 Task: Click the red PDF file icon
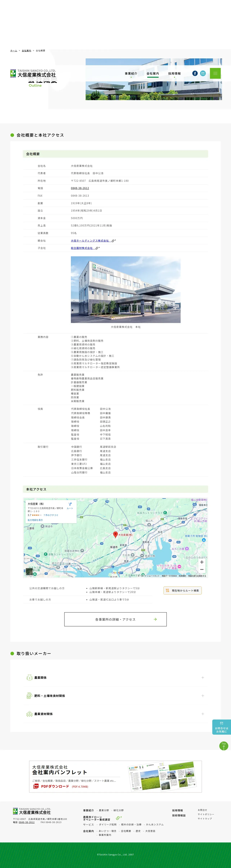[36, 786]
